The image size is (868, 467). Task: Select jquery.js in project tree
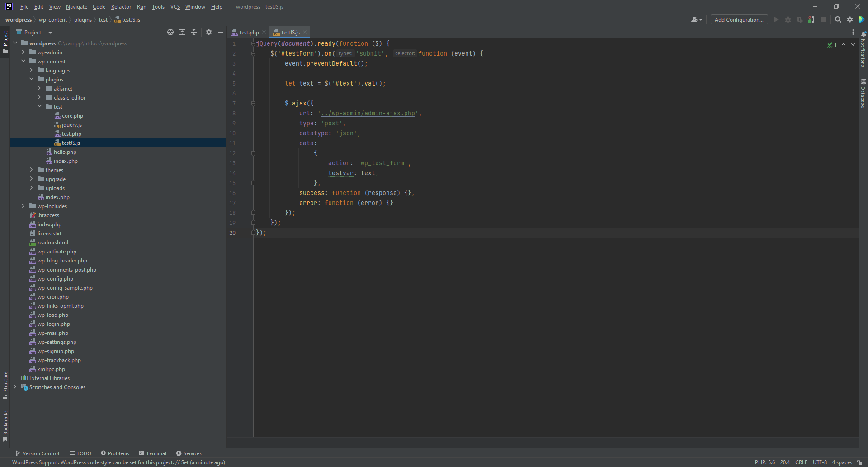tap(72, 125)
